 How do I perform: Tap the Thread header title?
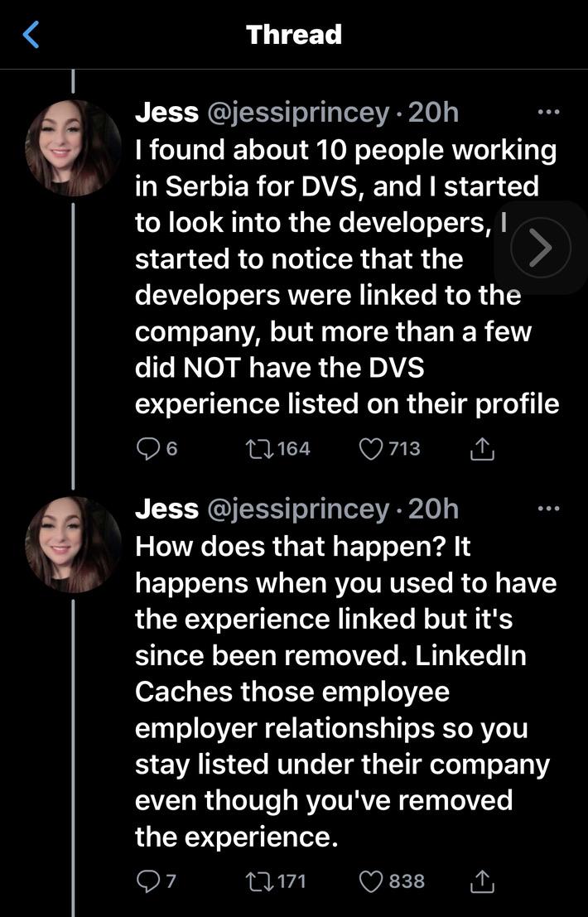[294, 35]
